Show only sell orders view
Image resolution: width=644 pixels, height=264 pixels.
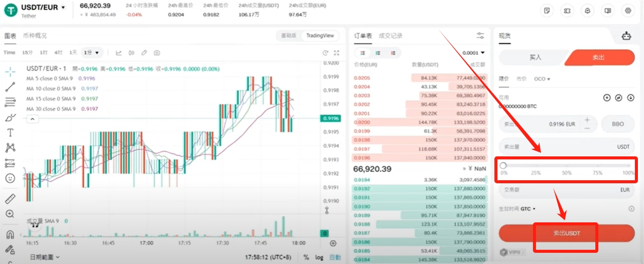coord(393,53)
